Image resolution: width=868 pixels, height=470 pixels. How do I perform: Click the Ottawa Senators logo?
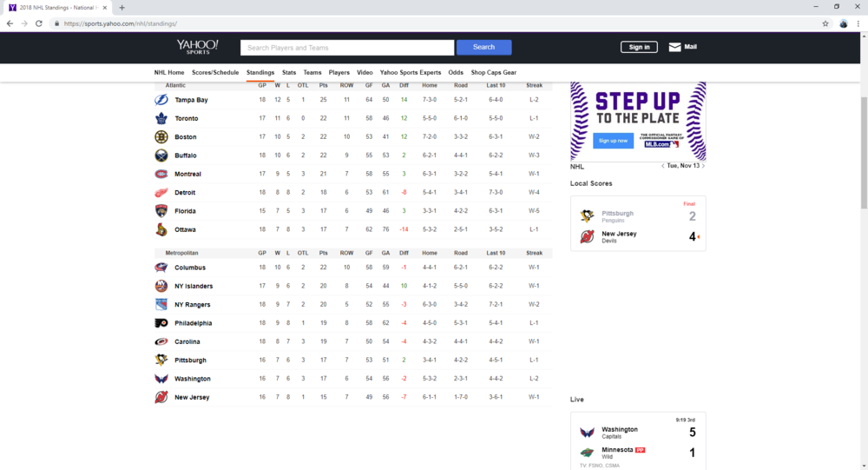point(161,229)
